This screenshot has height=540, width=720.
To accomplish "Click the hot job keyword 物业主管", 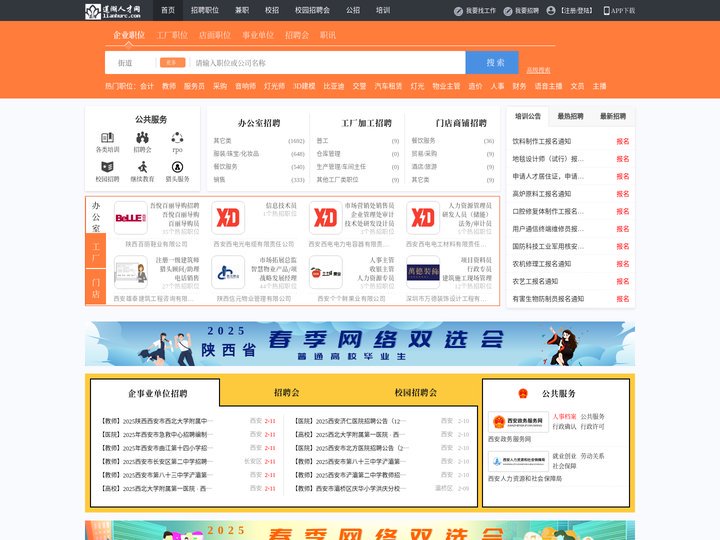I will pyautogui.click(x=446, y=86).
